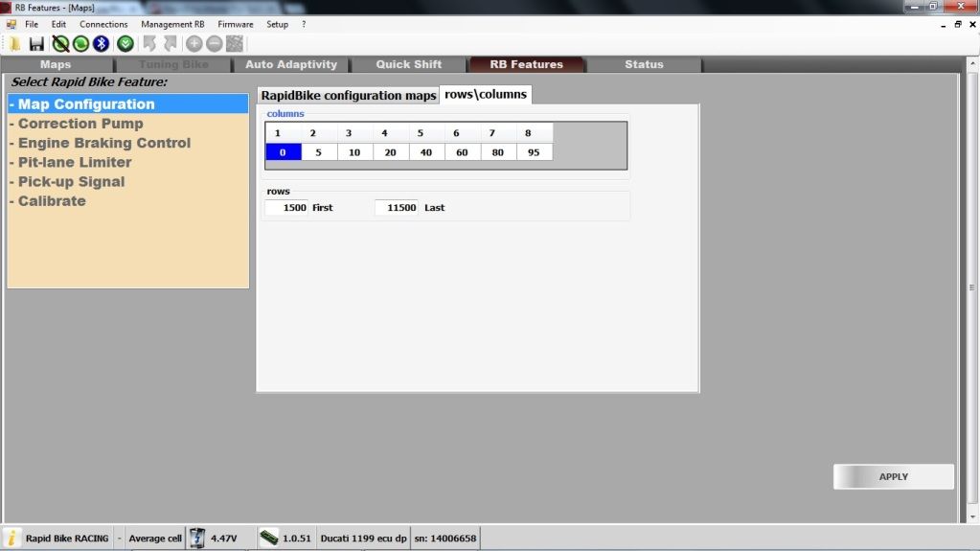This screenshot has width=980, height=551.
Task: Click the crossed-out green disconnect icon
Action: pyautogui.click(x=60, y=43)
